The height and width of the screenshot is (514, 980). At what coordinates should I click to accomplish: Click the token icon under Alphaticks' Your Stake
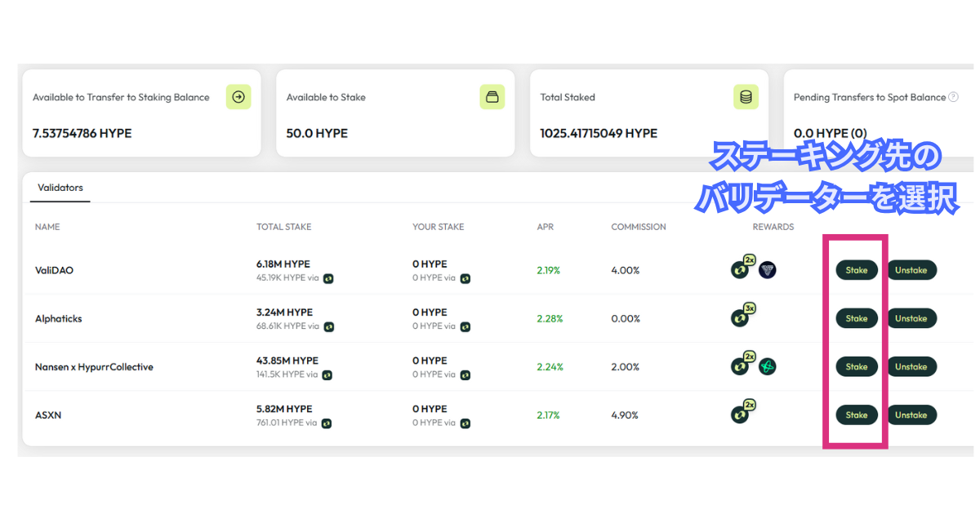point(465,326)
